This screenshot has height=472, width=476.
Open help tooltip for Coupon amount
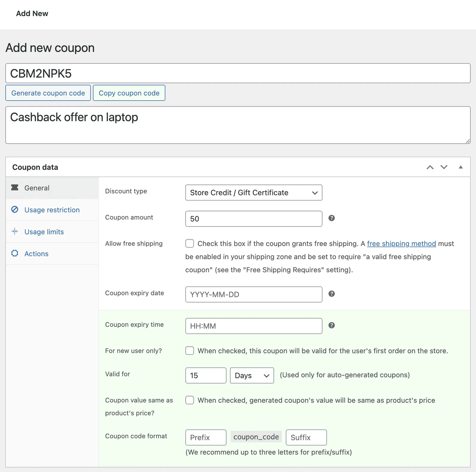pos(331,218)
